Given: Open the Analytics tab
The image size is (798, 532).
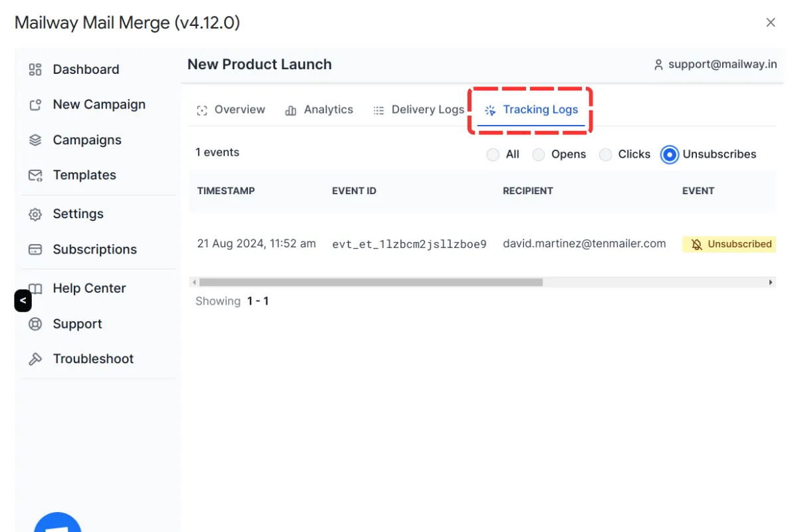Looking at the screenshot, I should [x=319, y=110].
